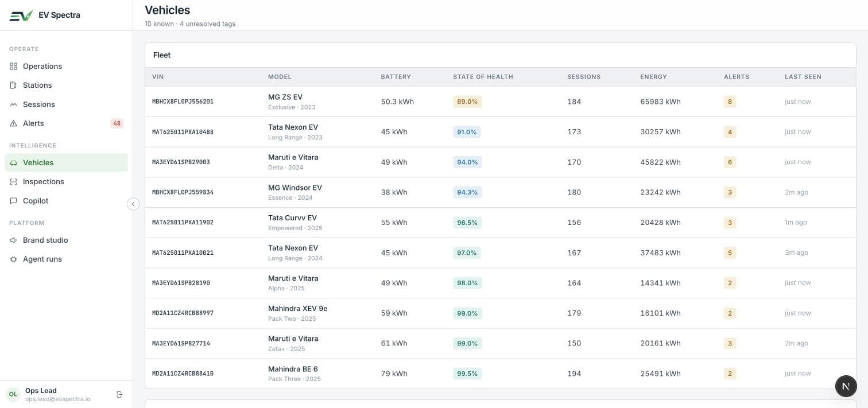Click the 89.0% state of health badge

[x=467, y=102]
